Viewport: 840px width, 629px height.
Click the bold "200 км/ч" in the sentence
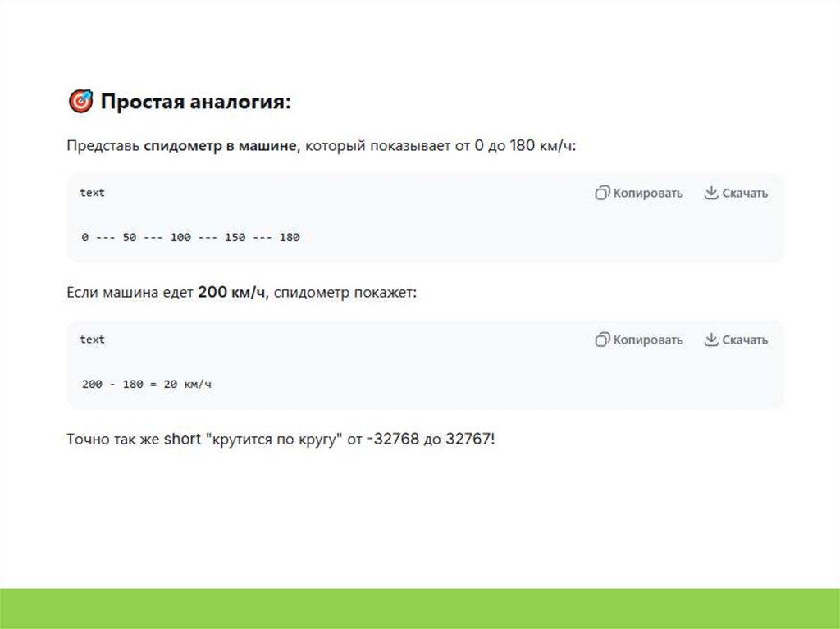[x=232, y=293]
